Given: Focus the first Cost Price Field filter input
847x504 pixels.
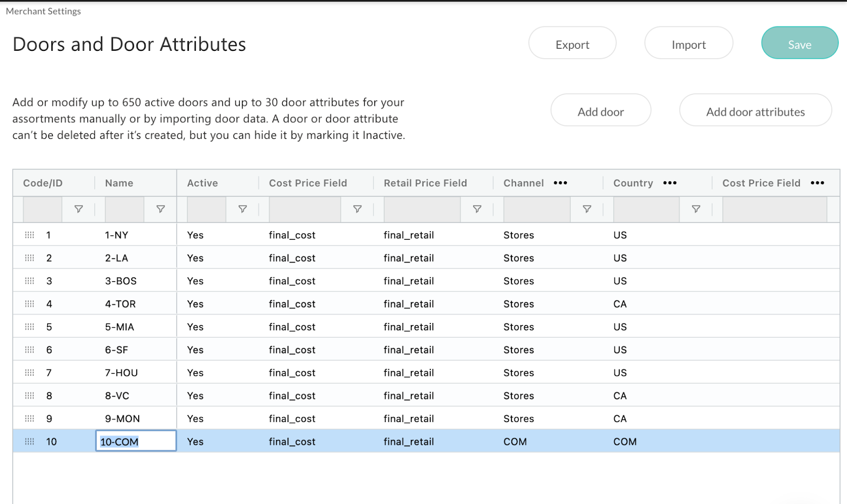Looking at the screenshot, I should 305,209.
